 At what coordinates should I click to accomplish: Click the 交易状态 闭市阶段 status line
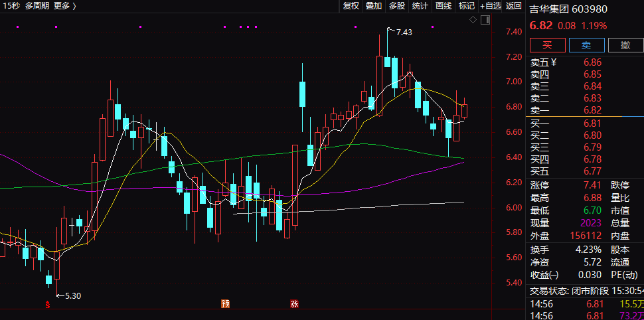[586, 291]
